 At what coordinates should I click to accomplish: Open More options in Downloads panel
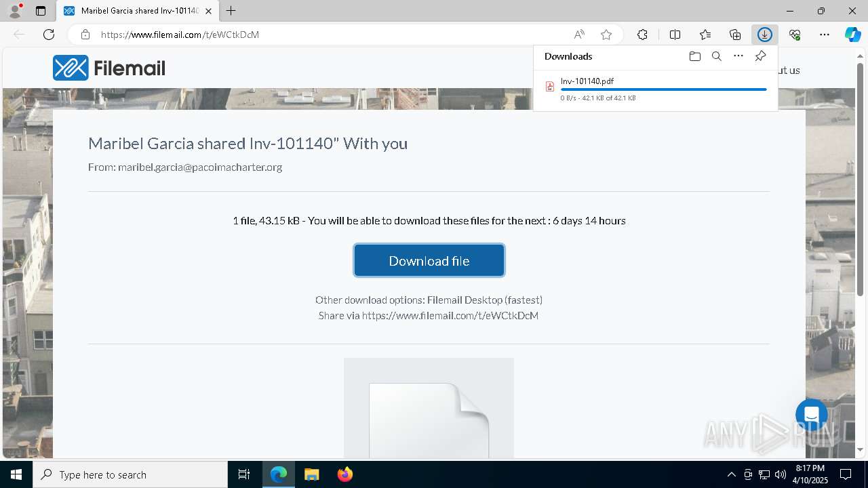click(738, 56)
